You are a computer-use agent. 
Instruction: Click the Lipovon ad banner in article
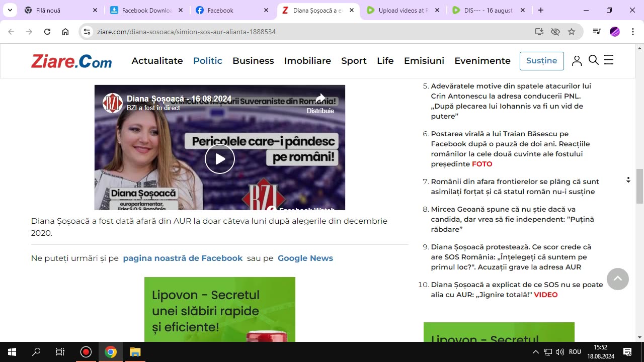[220, 309]
